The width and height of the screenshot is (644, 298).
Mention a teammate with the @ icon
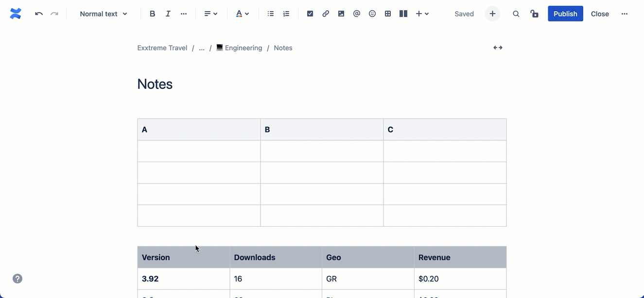click(356, 14)
